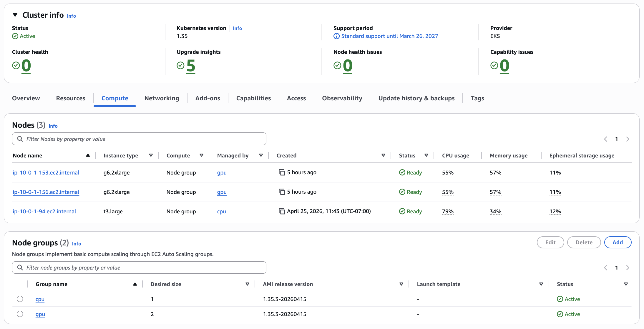
Task: Open the ip-10-0-1-94.ec2.internal node link
Action: coord(44,212)
